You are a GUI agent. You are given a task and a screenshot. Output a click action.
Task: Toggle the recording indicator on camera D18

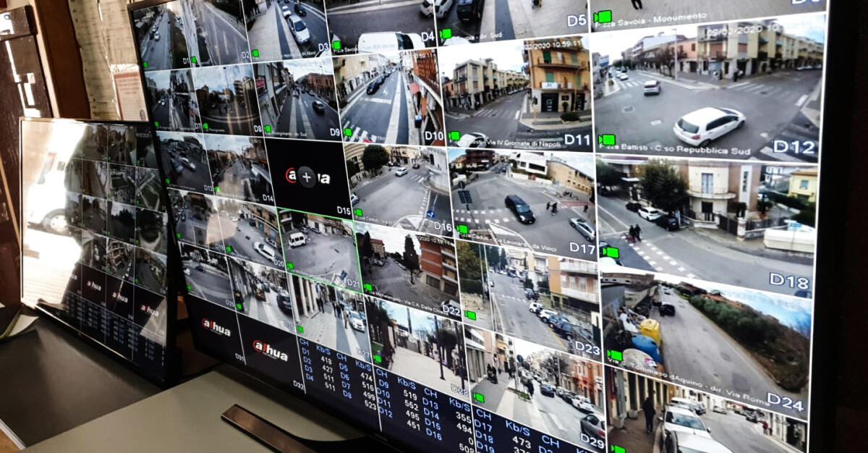[x=612, y=253]
